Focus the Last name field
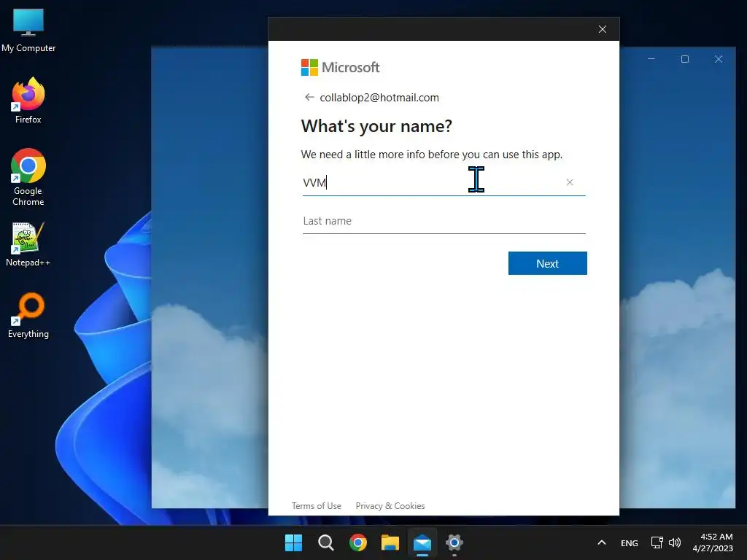Image resolution: width=747 pixels, height=560 pixels. [x=444, y=221]
